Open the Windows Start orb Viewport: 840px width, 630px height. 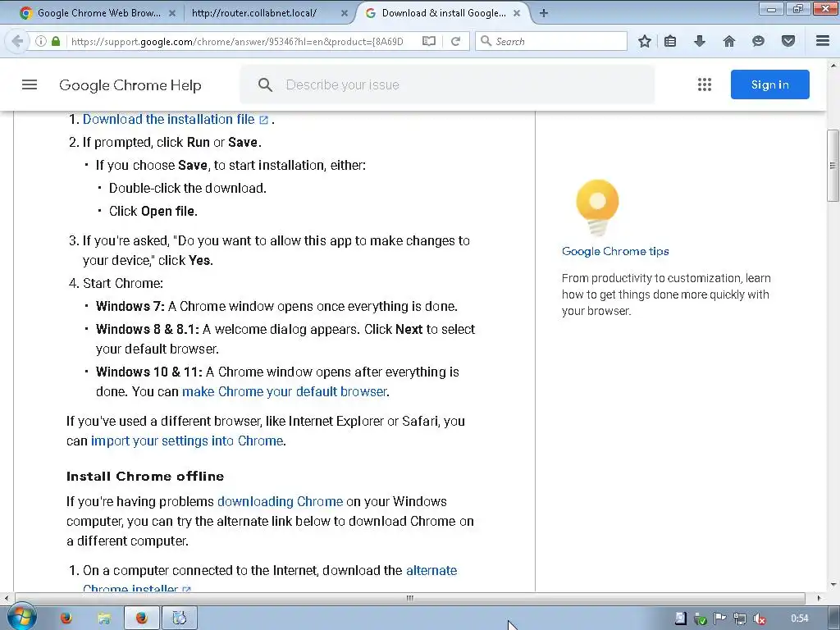pos(21,618)
